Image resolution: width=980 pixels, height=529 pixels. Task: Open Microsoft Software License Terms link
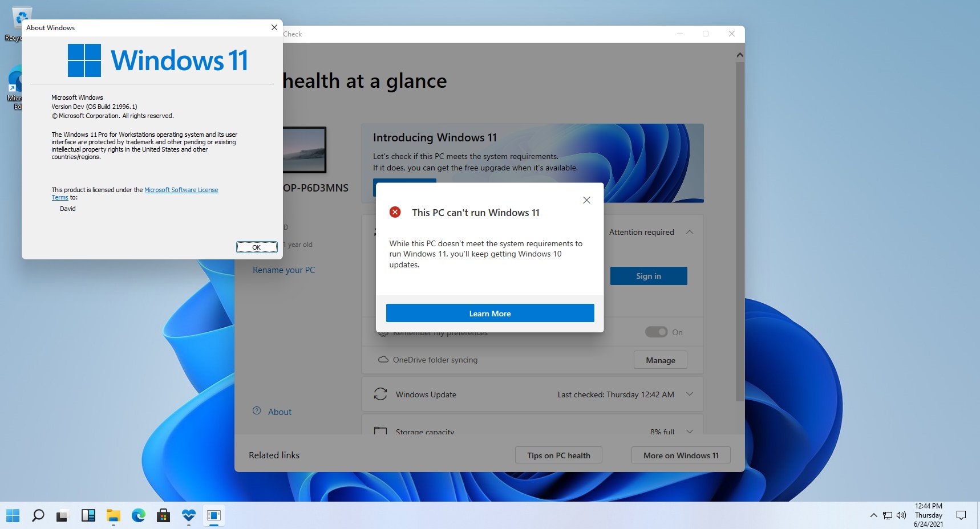click(x=181, y=190)
